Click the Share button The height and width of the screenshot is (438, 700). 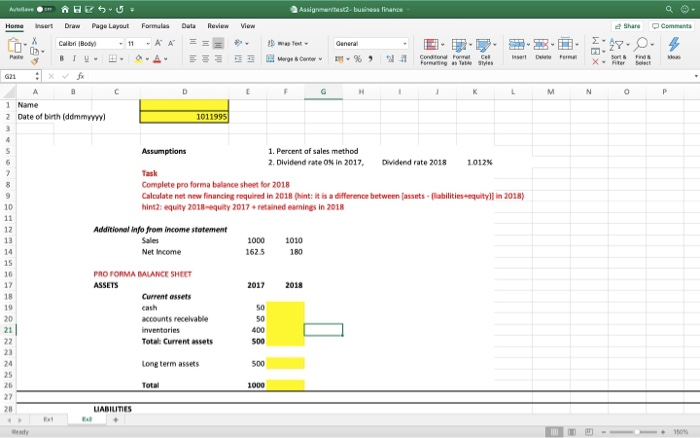point(627,26)
